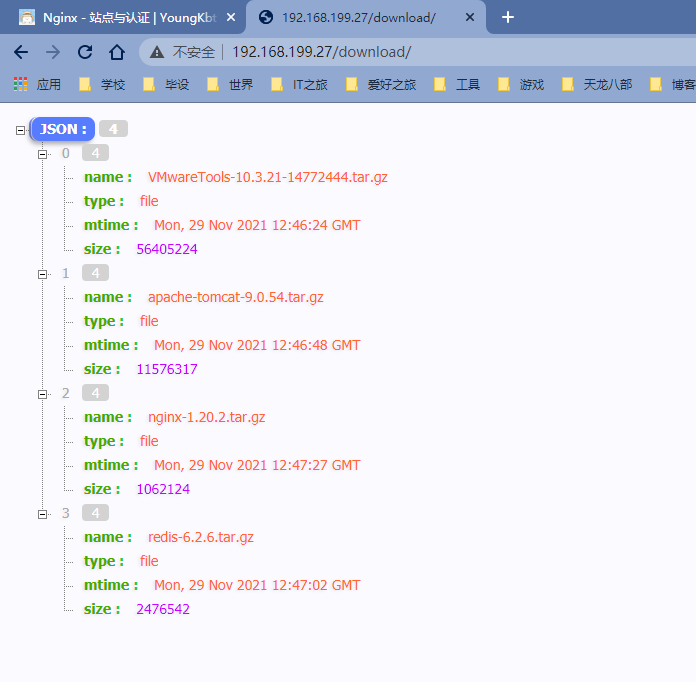Screen dimensions: 696x682
Task: Reload the download page
Action: 85,52
